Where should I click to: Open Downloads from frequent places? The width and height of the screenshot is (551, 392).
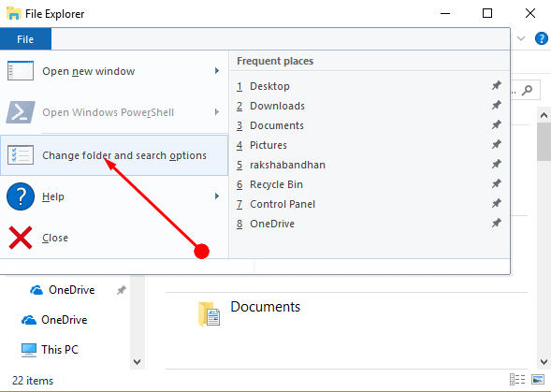tap(277, 106)
